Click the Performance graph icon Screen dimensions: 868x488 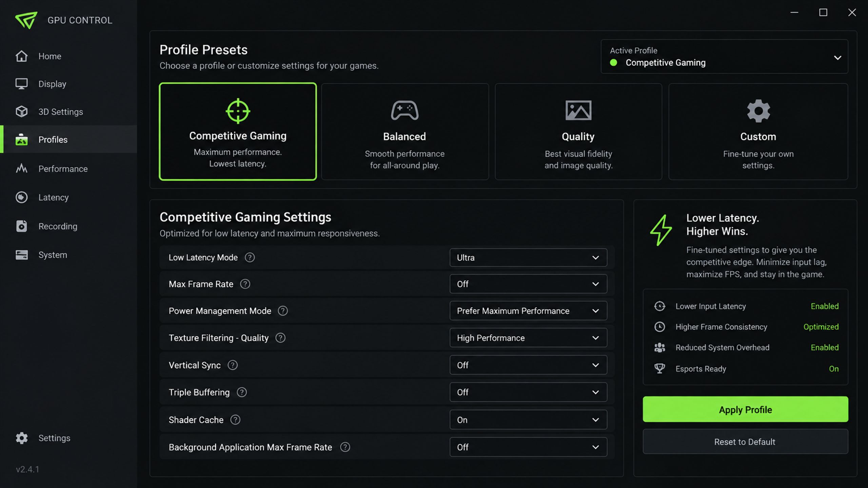[x=22, y=168]
